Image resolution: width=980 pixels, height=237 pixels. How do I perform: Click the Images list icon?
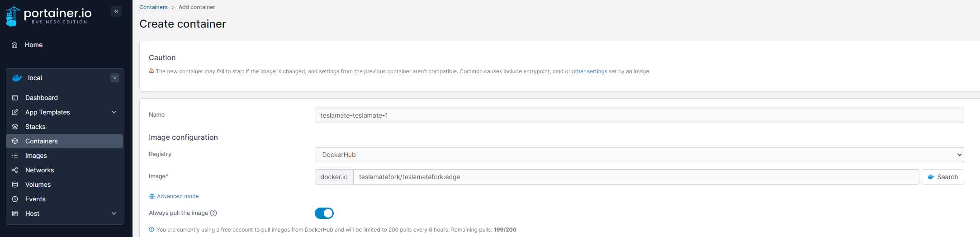coord(15,156)
